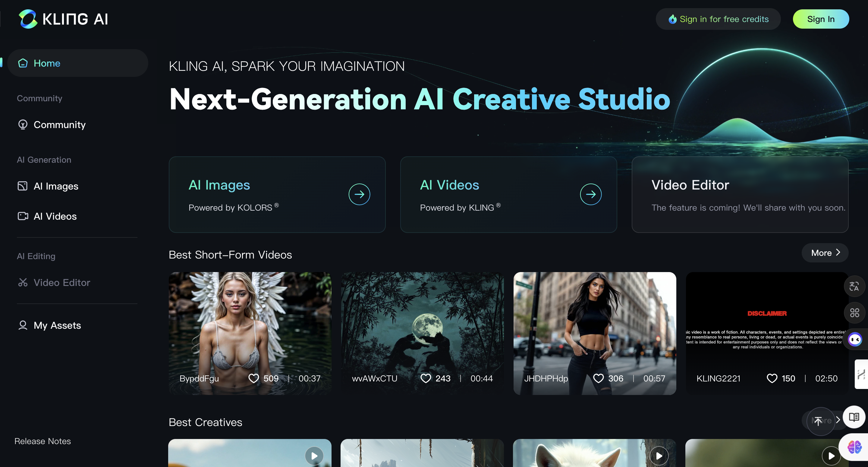
Task: Open the book guide floating icon
Action: point(854,417)
